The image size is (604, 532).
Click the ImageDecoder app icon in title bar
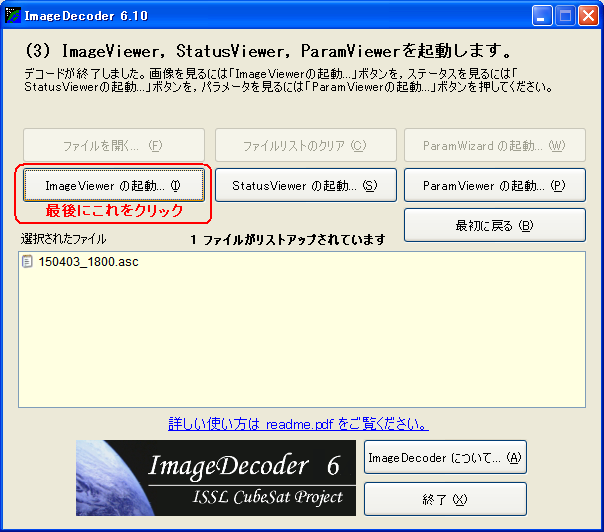coord(13,15)
